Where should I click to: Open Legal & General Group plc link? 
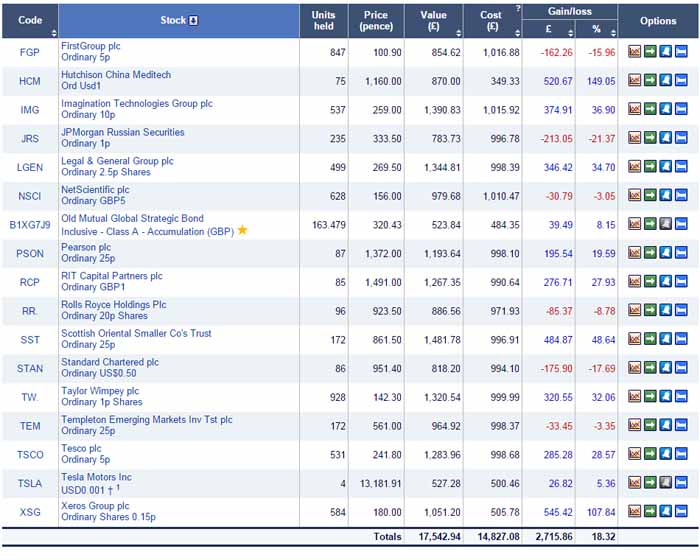point(117,161)
